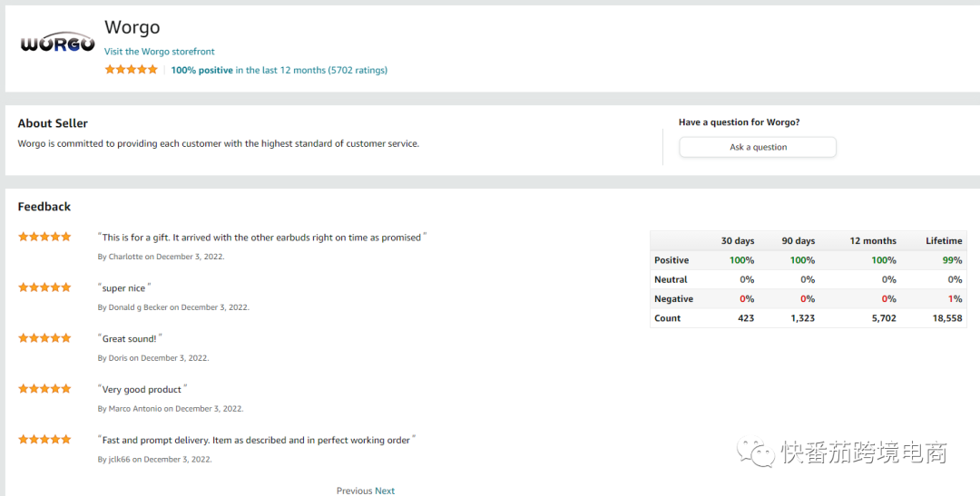Click the star rating on Charlotte's review
980x496 pixels.
pyautogui.click(x=44, y=237)
